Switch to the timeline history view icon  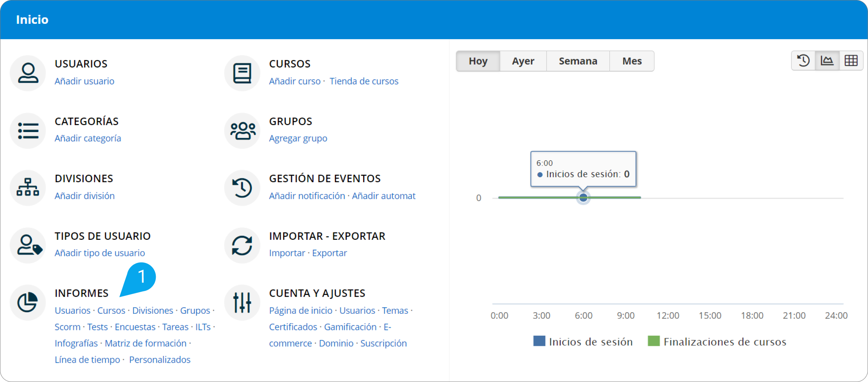tap(803, 61)
